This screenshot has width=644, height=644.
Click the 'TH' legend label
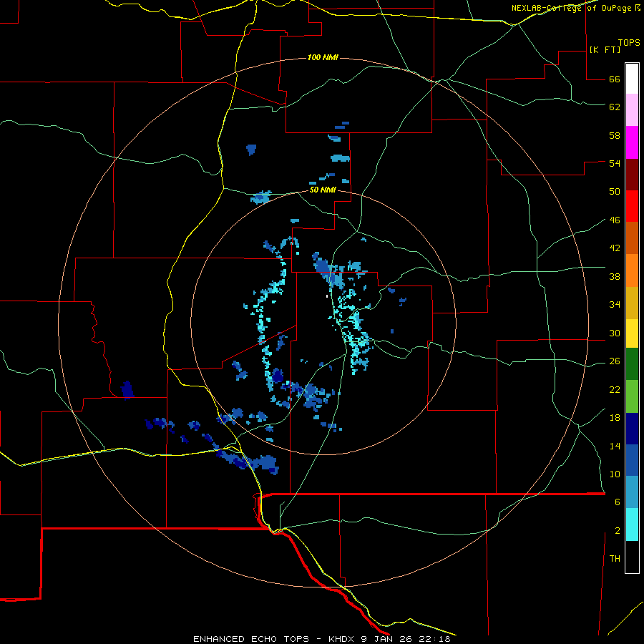(615, 559)
